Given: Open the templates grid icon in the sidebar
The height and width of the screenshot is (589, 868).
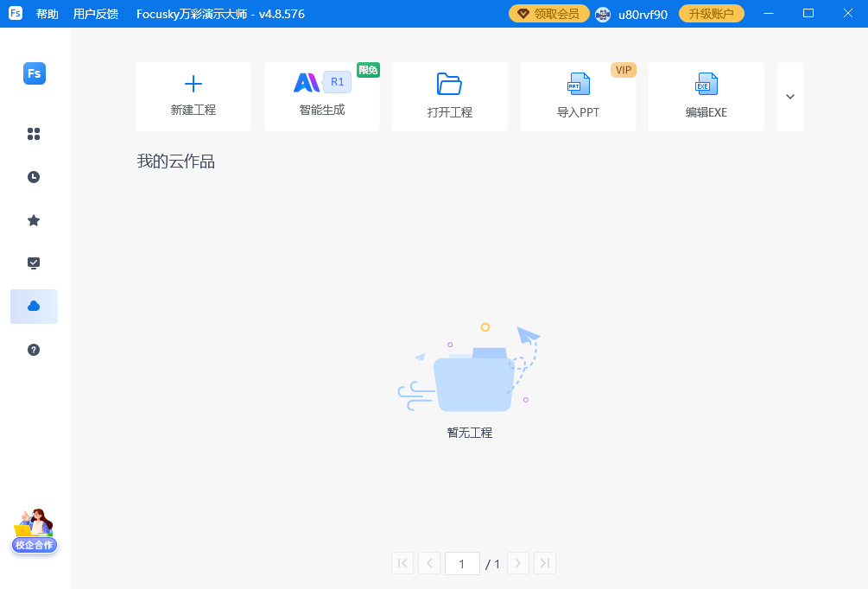Looking at the screenshot, I should 34,134.
